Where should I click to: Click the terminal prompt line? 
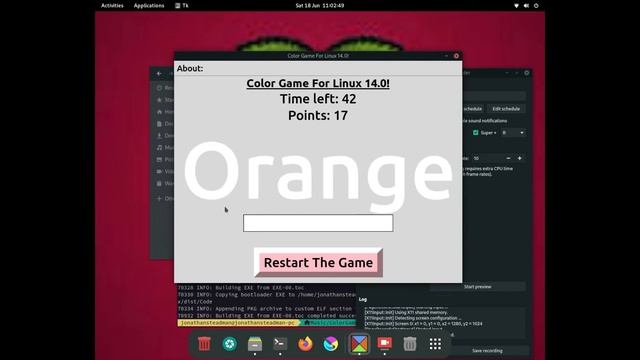coord(267,323)
